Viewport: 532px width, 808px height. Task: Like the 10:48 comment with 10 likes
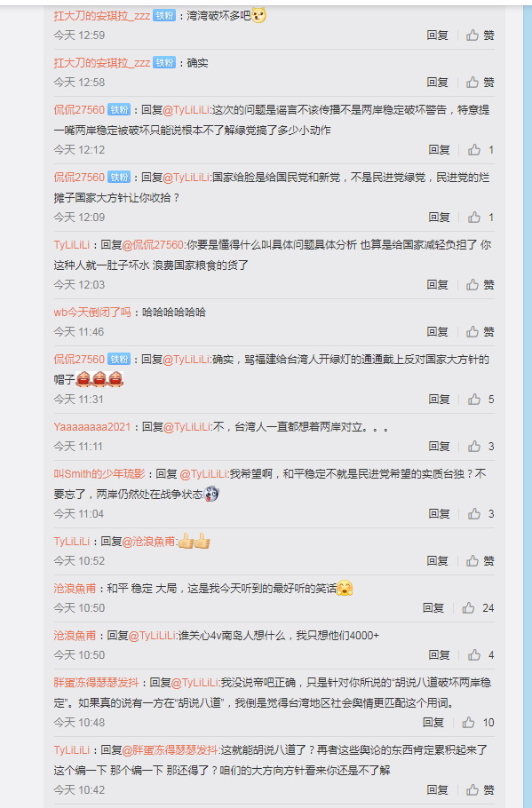478,722
